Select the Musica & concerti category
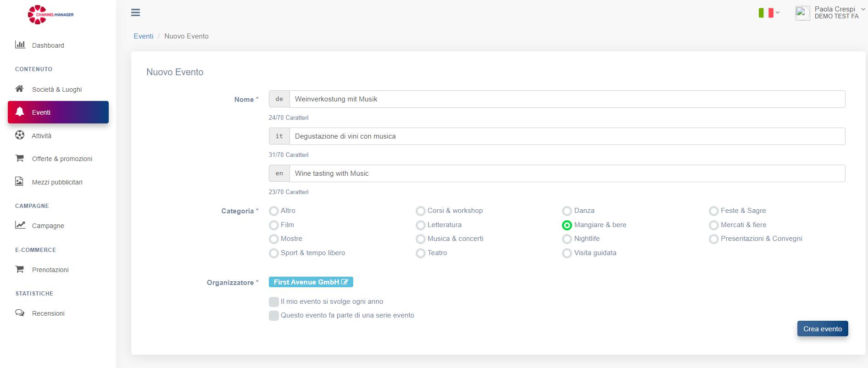This screenshot has height=368, width=868. click(x=421, y=239)
